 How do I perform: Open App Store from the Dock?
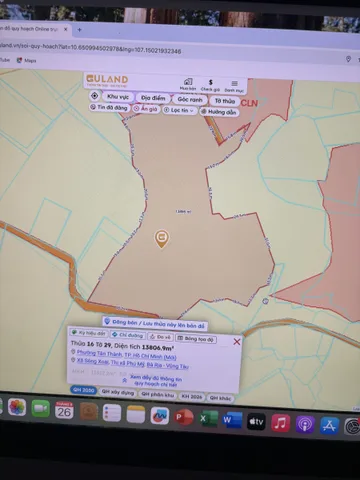(x=329, y=425)
